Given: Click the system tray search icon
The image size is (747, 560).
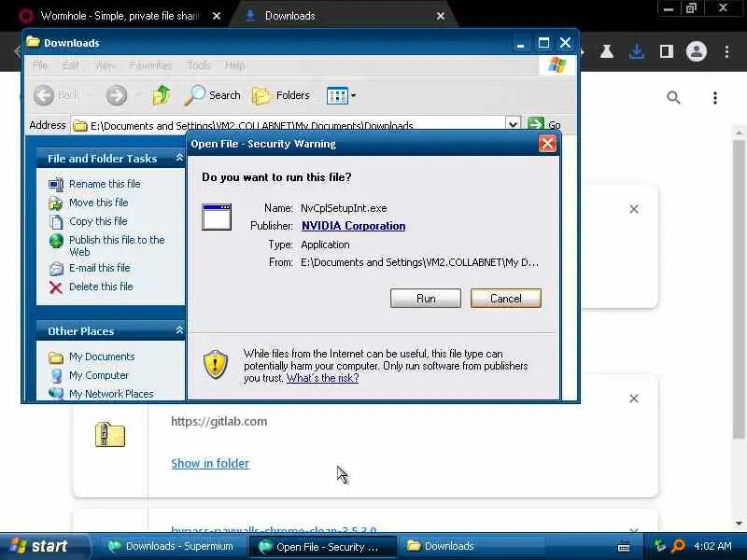Looking at the screenshot, I should click(678, 546).
